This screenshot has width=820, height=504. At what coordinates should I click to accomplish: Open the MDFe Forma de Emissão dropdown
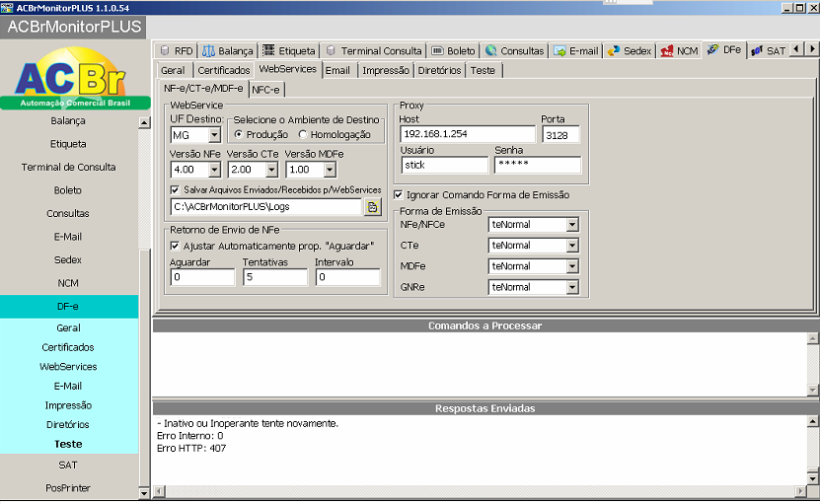(572, 266)
